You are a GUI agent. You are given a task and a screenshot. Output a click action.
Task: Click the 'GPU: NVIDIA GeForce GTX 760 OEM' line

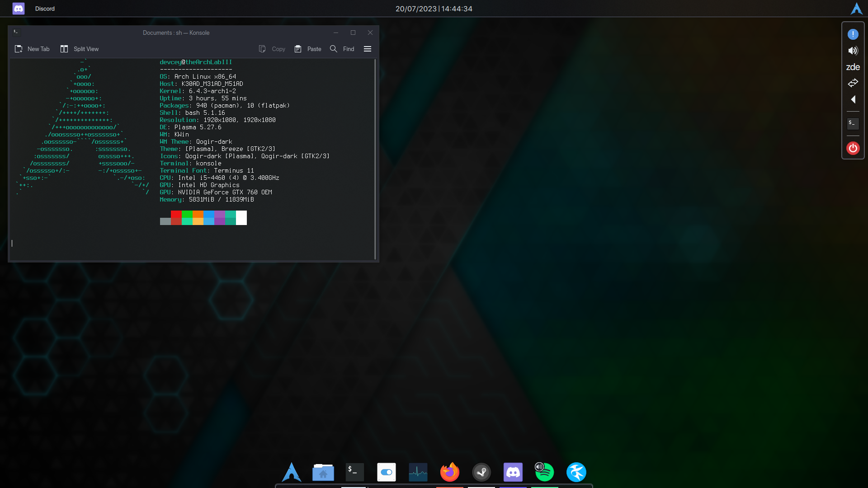[x=216, y=192]
